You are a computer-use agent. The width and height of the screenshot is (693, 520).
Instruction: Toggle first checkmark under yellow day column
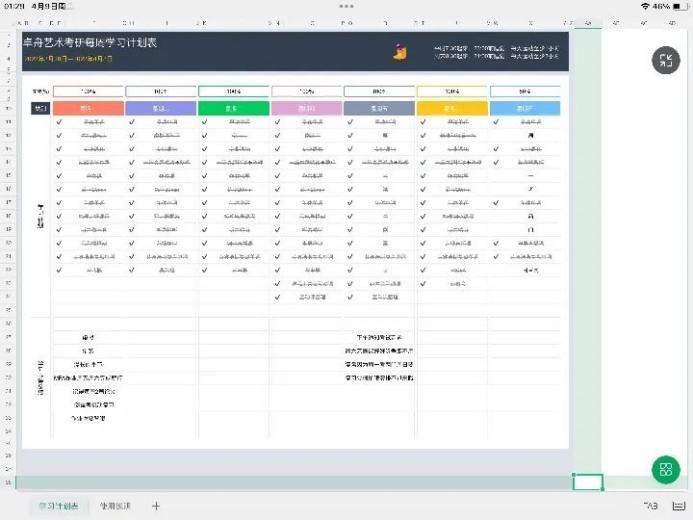coord(423,122)
